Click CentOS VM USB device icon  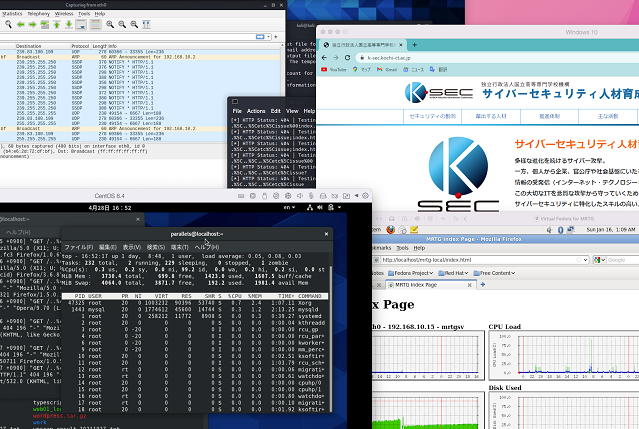[x=264, y=196]
